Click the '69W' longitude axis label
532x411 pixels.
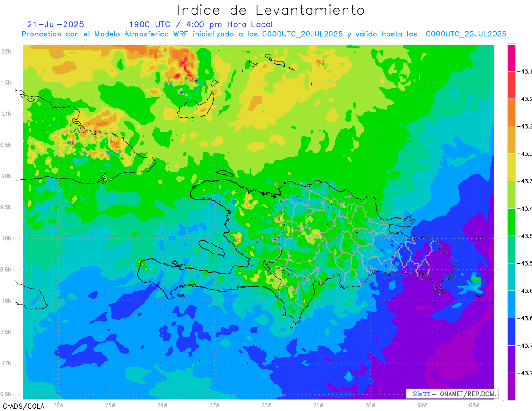[422, 405]
